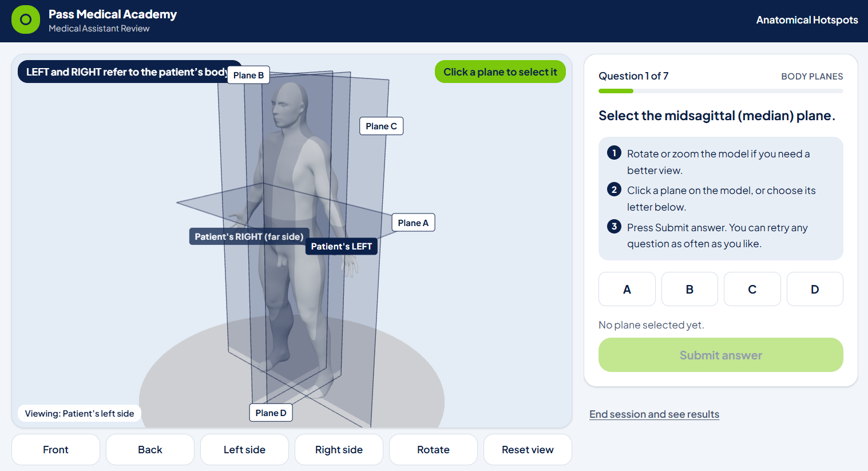Choose answer letter D
The width and height of the screenshot is (868, 471).
[815, 289]
